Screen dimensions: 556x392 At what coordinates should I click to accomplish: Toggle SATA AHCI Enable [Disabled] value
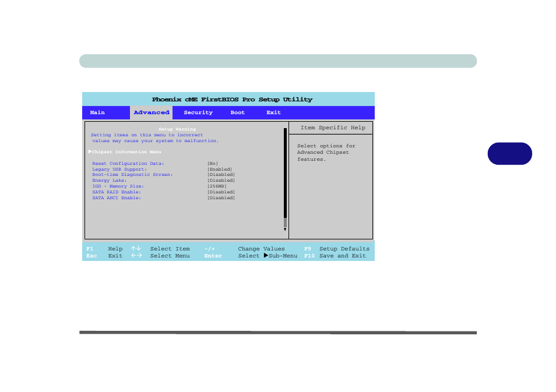coord(221,198)
